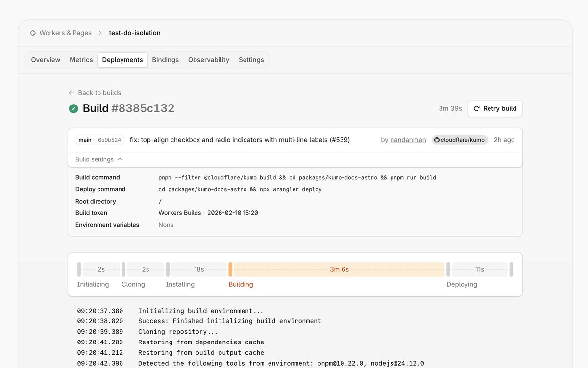The height and width of the screenshot is (368, 588).
Task: Click the 3m 39s build duration
Action: [450, 108]
